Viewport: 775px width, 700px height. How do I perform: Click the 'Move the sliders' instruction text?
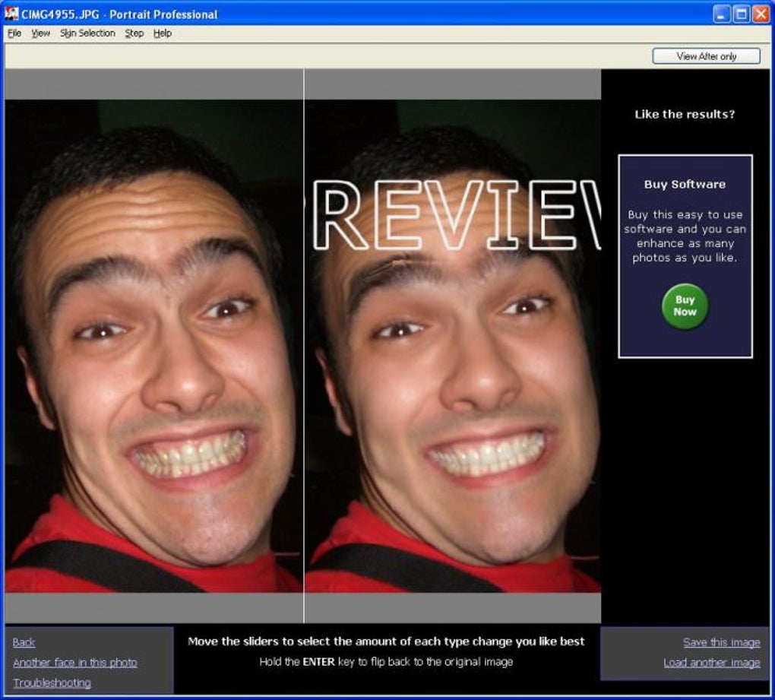pyautogui.click(x=386, y=641)
